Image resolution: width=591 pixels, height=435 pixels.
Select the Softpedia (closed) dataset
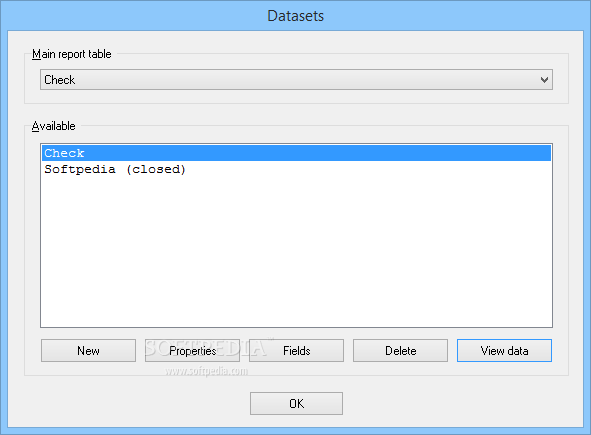296,169
